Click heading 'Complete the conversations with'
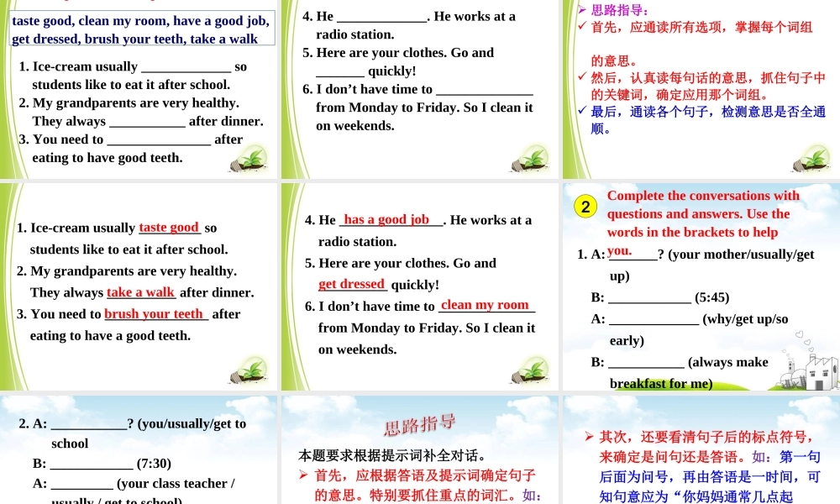Image resolution: width=840 pixels, height=504 pixels. (x=703, y=196)
